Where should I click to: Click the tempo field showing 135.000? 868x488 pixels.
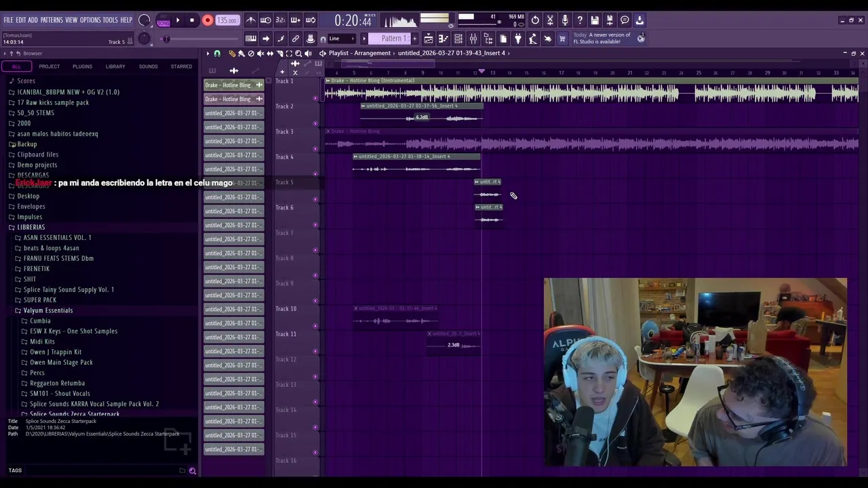pyautogui.click(x=227, y=20)
